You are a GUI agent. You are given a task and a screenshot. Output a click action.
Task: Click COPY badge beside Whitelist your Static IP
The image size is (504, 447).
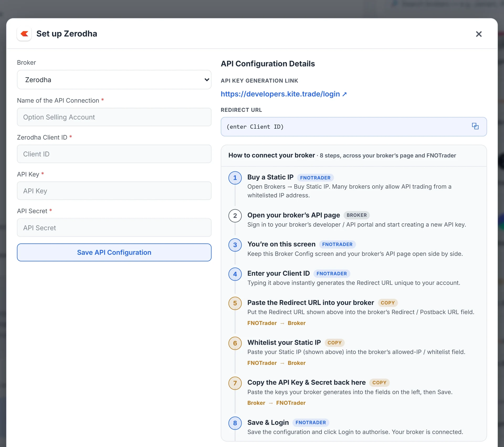click(334, 343)
